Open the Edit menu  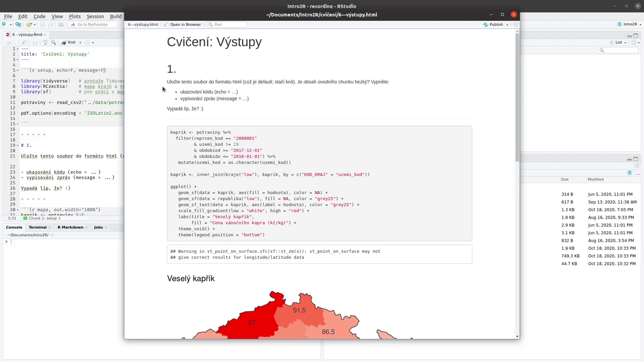tap(23, 16)
